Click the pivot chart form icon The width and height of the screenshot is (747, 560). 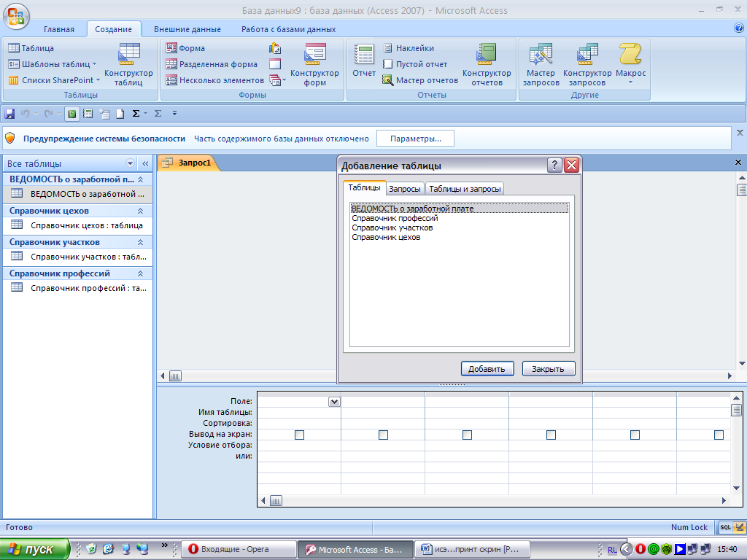point(275,48)
